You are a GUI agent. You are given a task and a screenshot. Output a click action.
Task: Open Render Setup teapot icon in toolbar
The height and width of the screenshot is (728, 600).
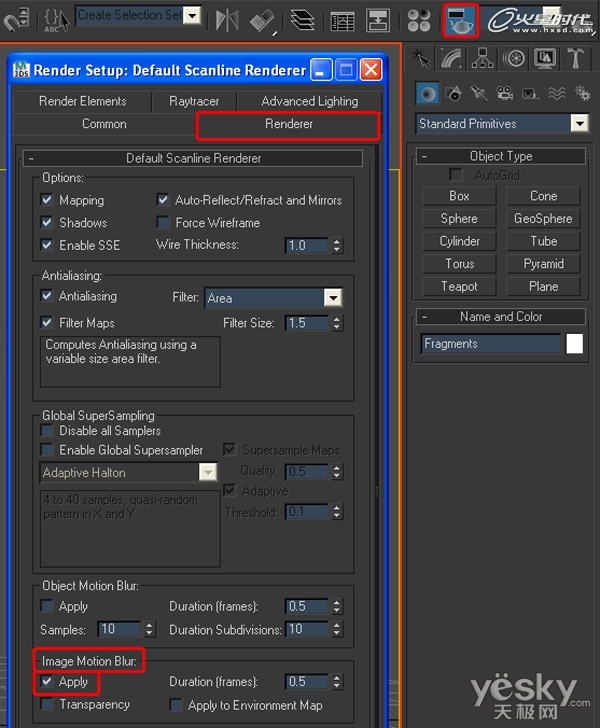coord(460,21)
